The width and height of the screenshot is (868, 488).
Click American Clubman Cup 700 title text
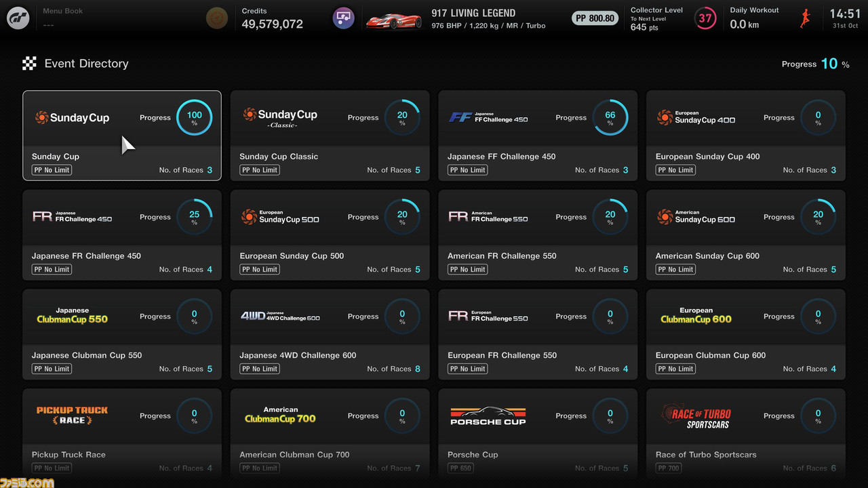coord(294,455)
